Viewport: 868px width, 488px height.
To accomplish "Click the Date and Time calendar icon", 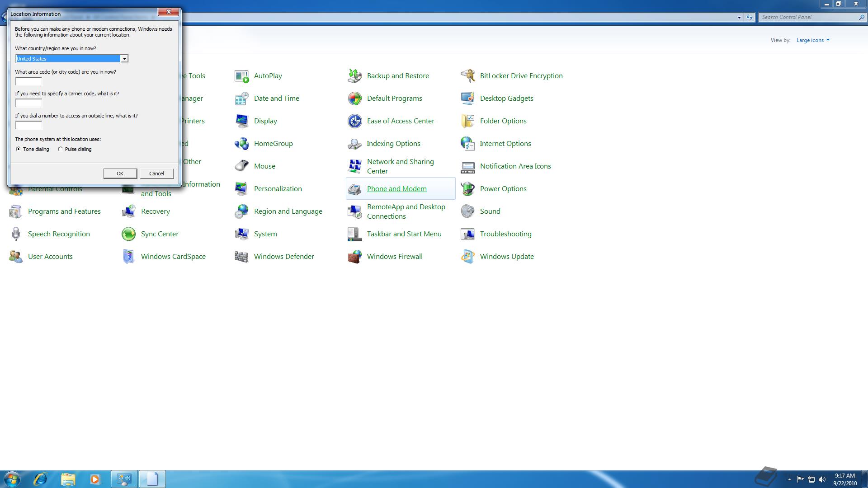I will pos(241,99).
